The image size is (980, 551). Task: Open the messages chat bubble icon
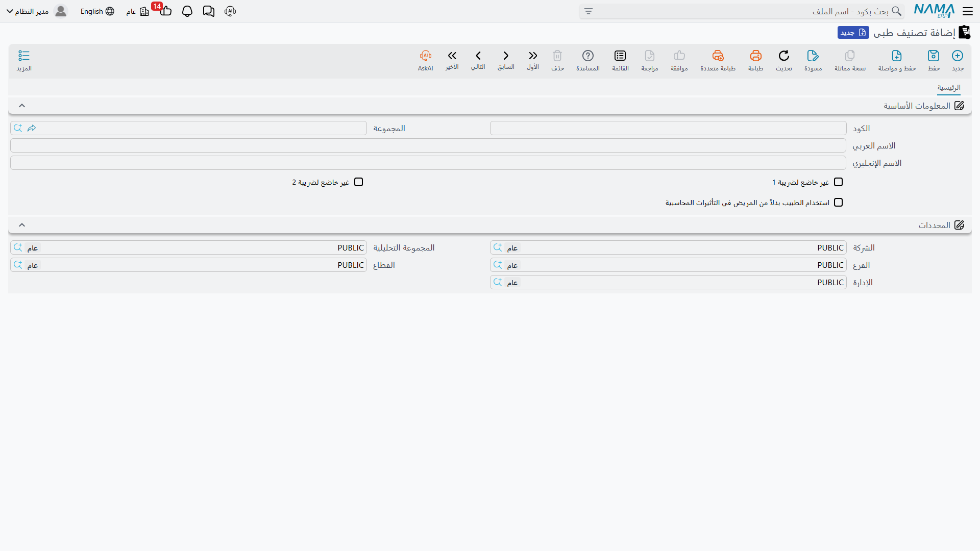click(x=209, y=11)
